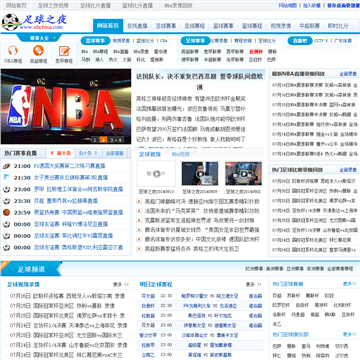Open the 足球之夜 site logo

point(35,22)
